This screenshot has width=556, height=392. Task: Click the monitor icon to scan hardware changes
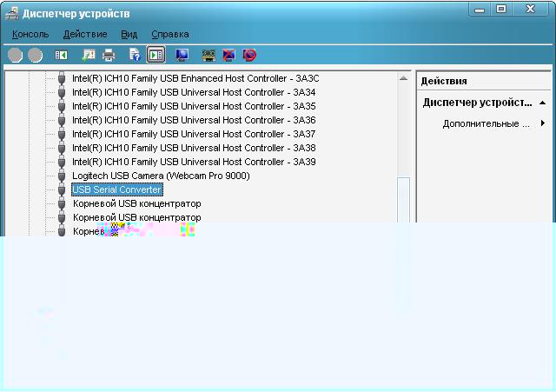[x=182, y=55]
